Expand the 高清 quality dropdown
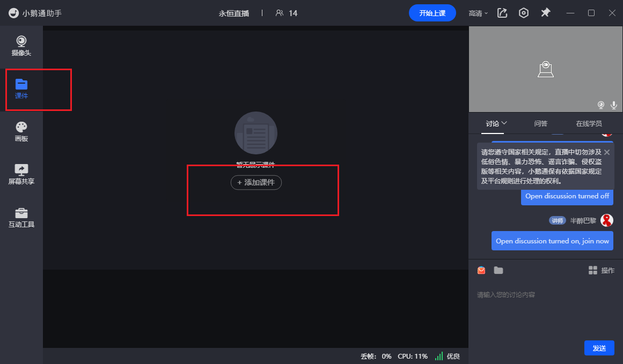The width and height of the screenshot is (623, 364). tap(478, 13)
